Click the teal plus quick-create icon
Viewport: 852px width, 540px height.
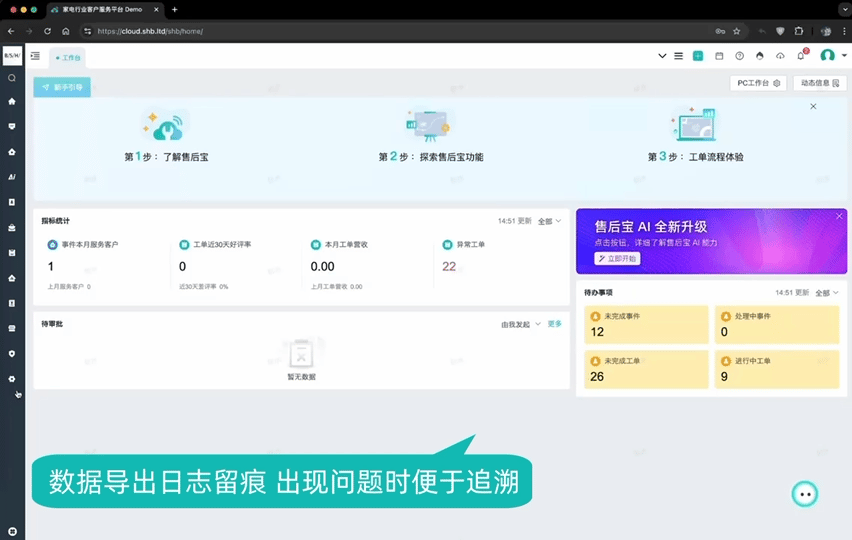tap(698, 56)
